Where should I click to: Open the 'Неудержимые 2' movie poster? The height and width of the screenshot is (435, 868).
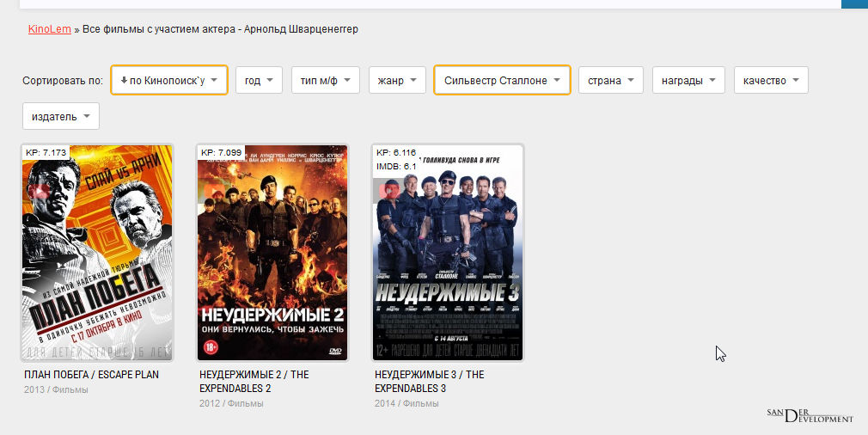(272, 253)
